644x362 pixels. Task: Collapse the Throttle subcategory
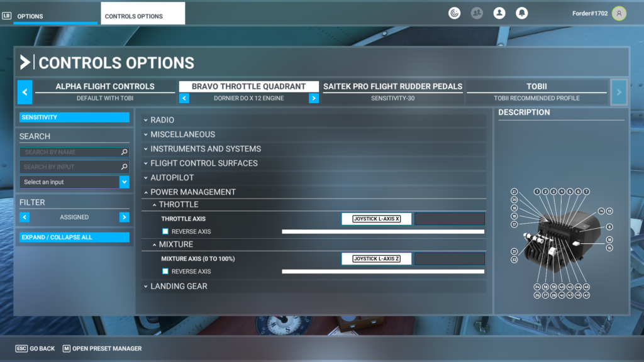click(314, 204)
